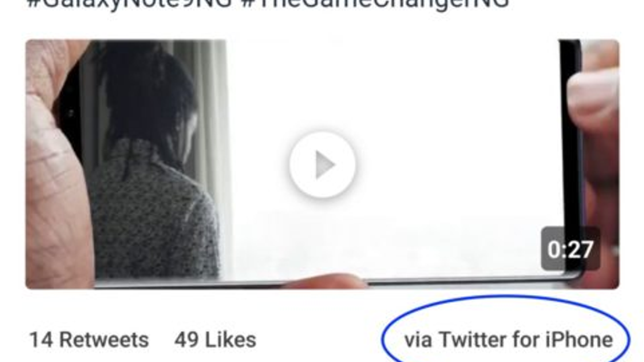Play the embedded tweet video

[x=322, y=164]
